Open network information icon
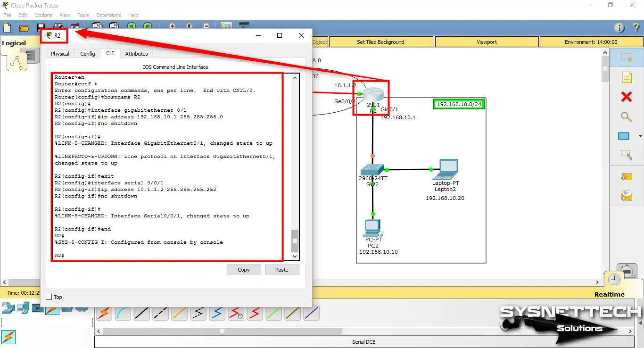Image resolution: width=644 pixels, height=348 pixels. [x=619, y=28]
